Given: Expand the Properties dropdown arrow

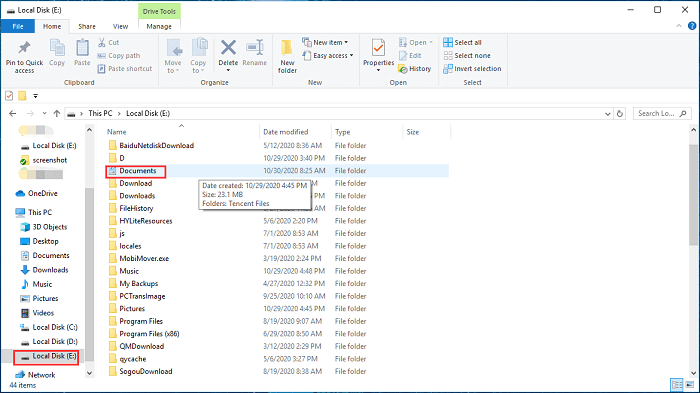Looking at the screenshot, I should coord(378,70).
